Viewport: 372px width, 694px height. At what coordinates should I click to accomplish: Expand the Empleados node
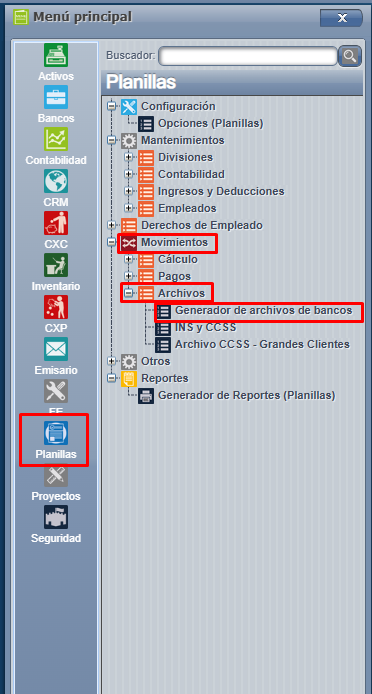point(129,208)
